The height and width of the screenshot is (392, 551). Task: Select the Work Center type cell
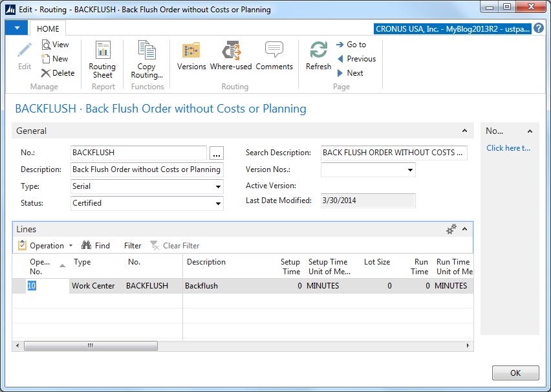(x=93, y=286)
